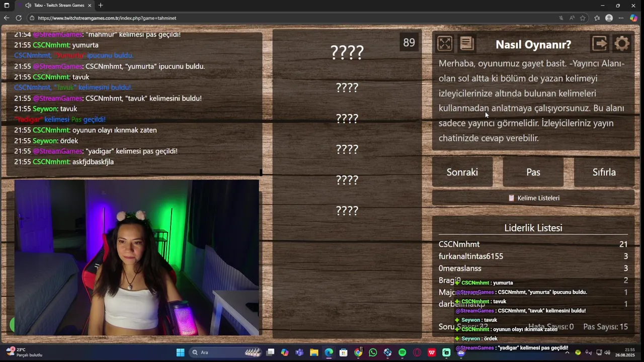Viewport: 644px width, 362px height.
Task: Open Spotify from taskbar
Action: pyautogui.click(x=402, y=352)
